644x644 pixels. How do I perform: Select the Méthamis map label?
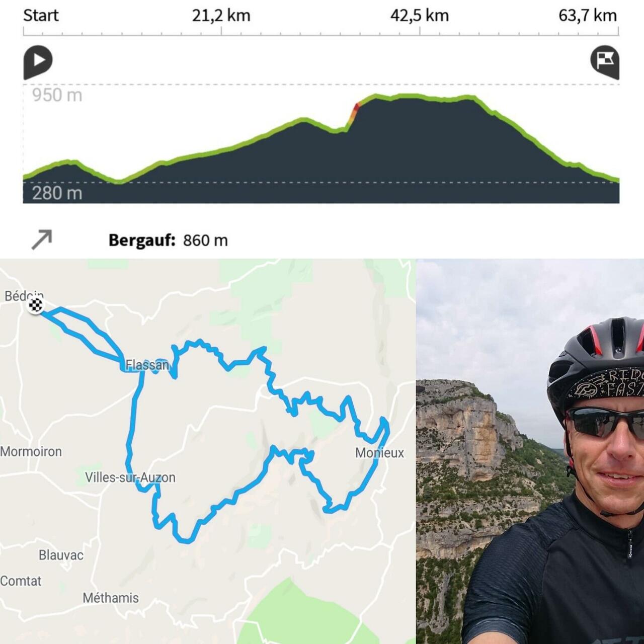click(111, 598)
